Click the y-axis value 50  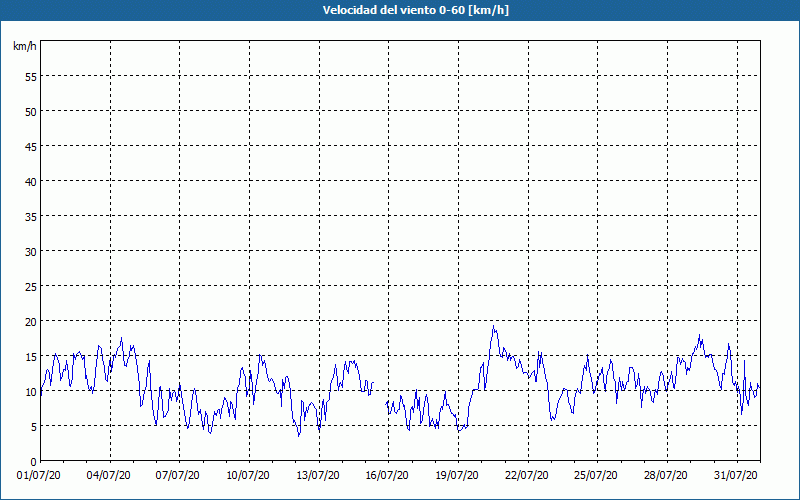(x=31, y=112)
